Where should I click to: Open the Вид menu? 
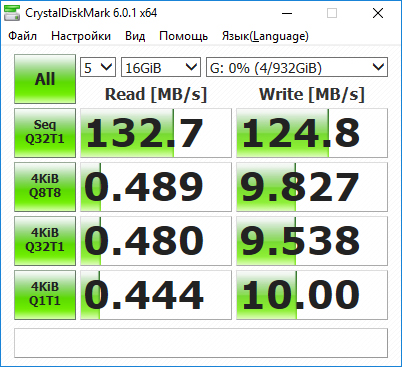click(135, 36)
